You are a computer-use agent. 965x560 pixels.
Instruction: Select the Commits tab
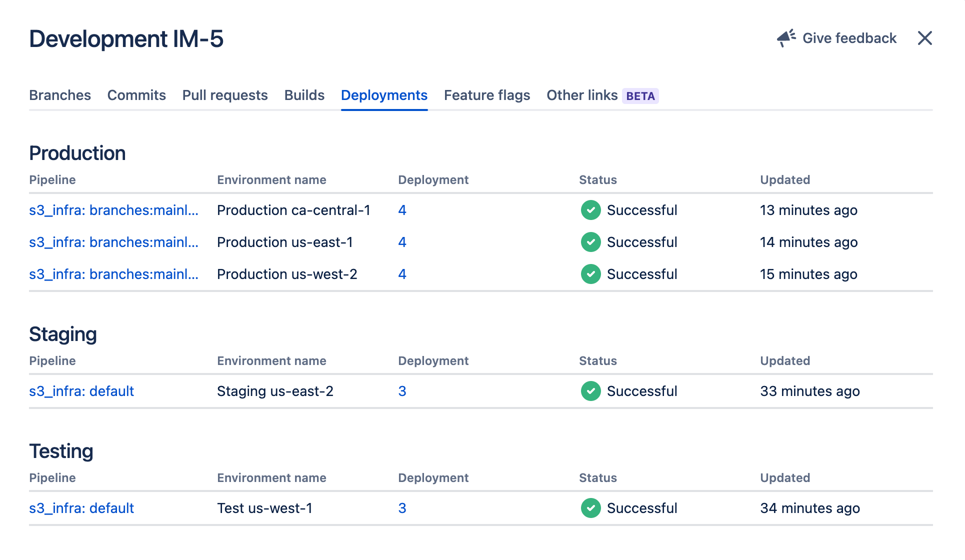[136, 94]
